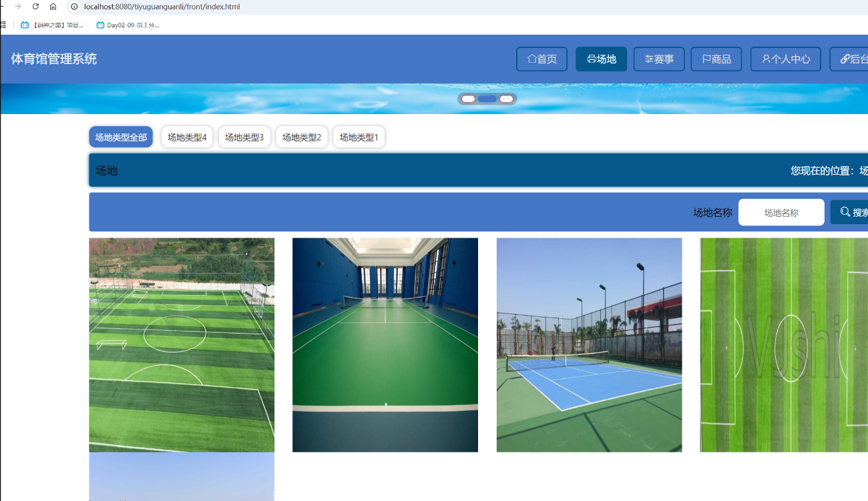868x501 pixels.
Task: Click the 场地名称 search input field
Action: pos(781,213)
